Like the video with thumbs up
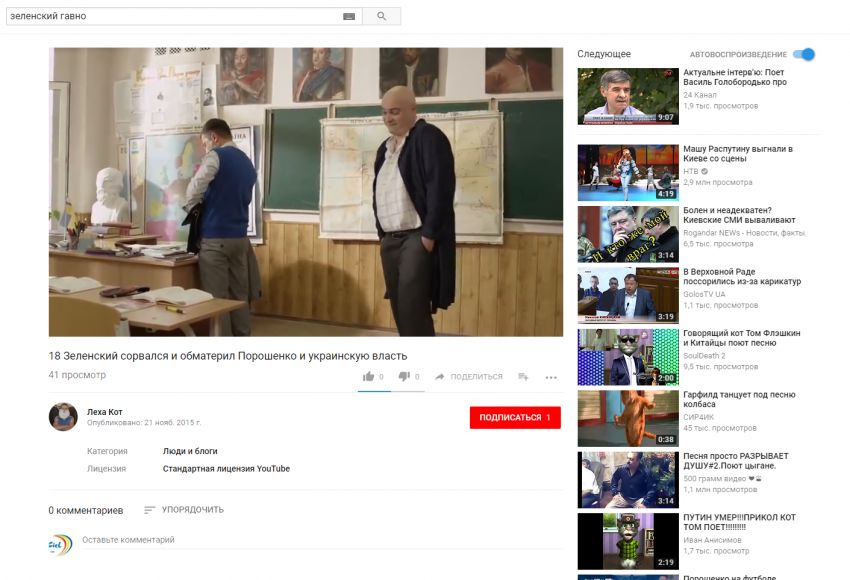 pyautogui.click(x=369, y=376)
